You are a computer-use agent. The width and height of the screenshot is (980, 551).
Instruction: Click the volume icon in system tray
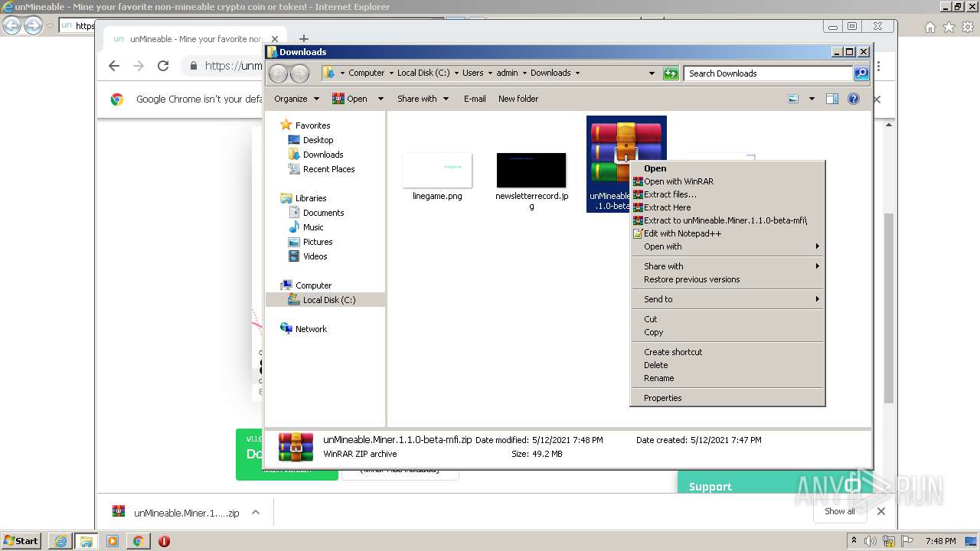point(871,541)
